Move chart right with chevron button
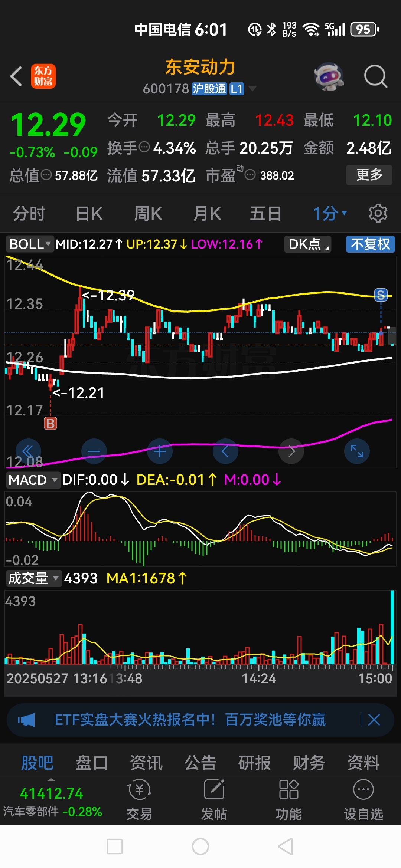Image resolution: width=401 pixels, height=868 pixels. (291, 451)
